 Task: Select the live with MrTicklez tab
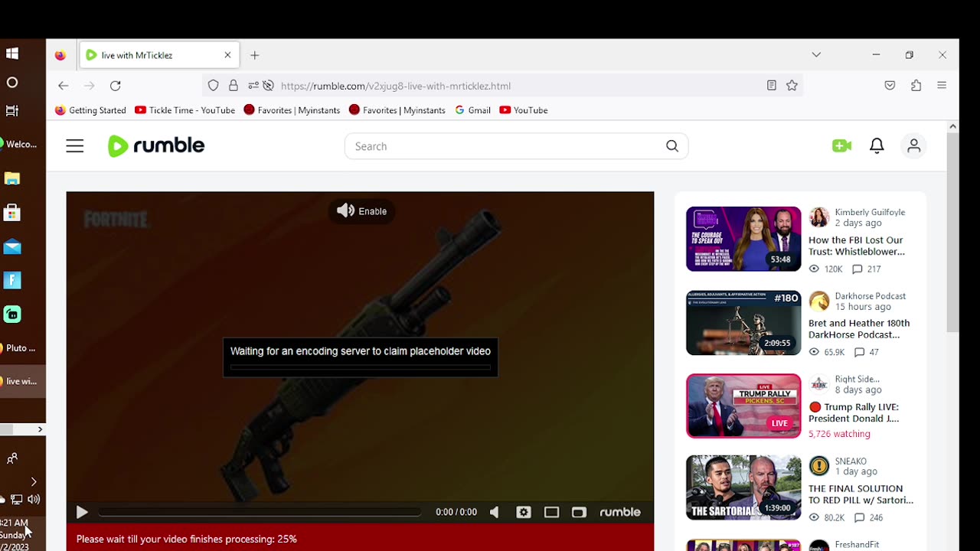click(158, 55)
